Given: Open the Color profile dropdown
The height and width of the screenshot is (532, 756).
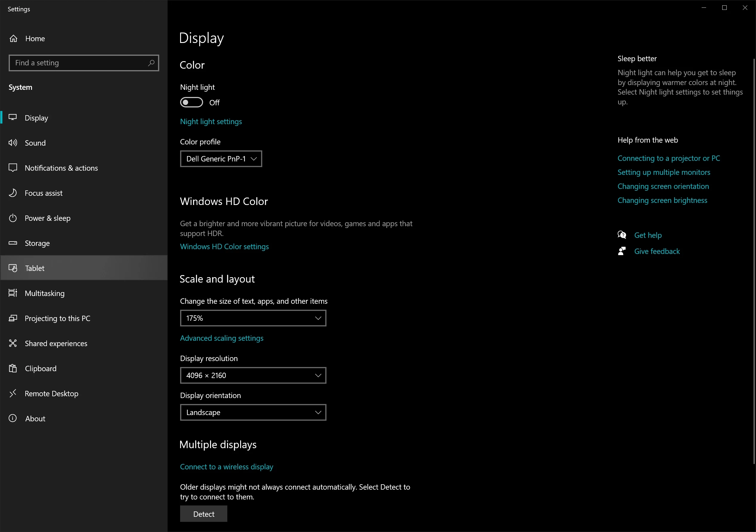Looking at the screenshot, I should 221,158.
